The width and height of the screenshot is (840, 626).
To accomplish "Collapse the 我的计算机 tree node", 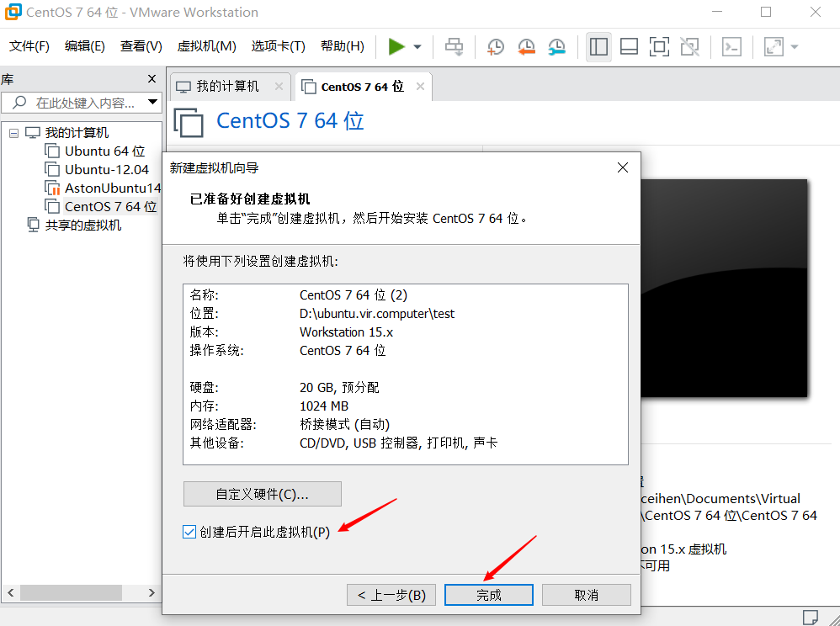I will coord(14,133).
